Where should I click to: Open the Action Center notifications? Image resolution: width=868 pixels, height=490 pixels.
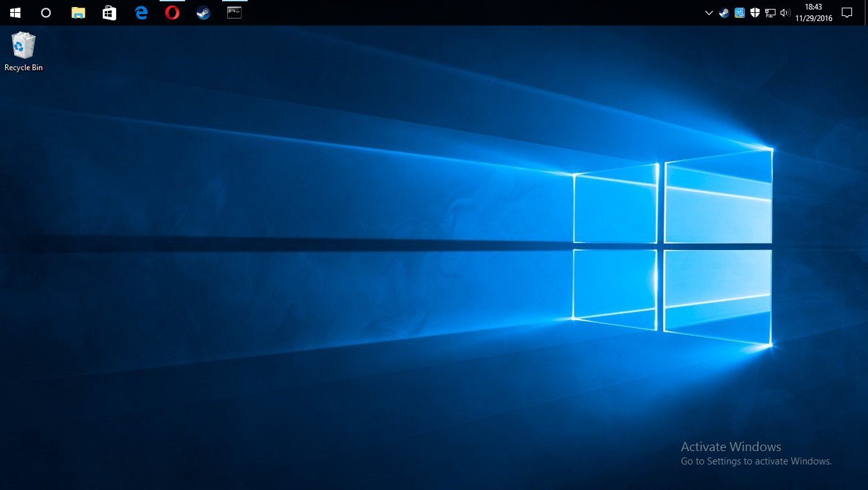(847, 13)
